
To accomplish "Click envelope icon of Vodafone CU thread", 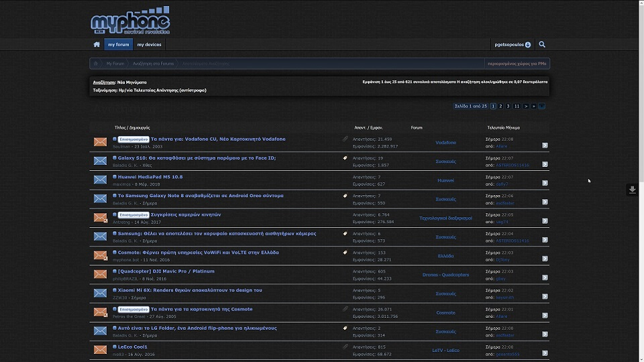I will [x=100, y=142].
